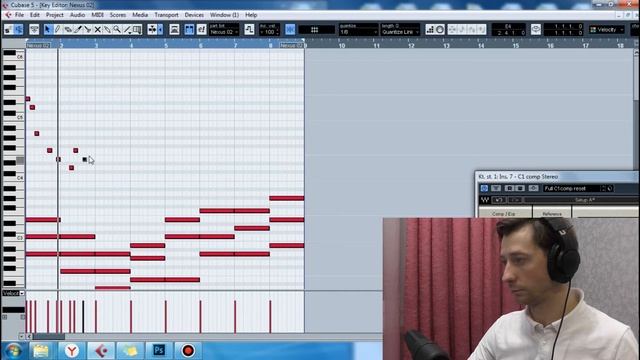Click the snap type grid field
This screenshot has width=640, height=360.
click(316, 29)
